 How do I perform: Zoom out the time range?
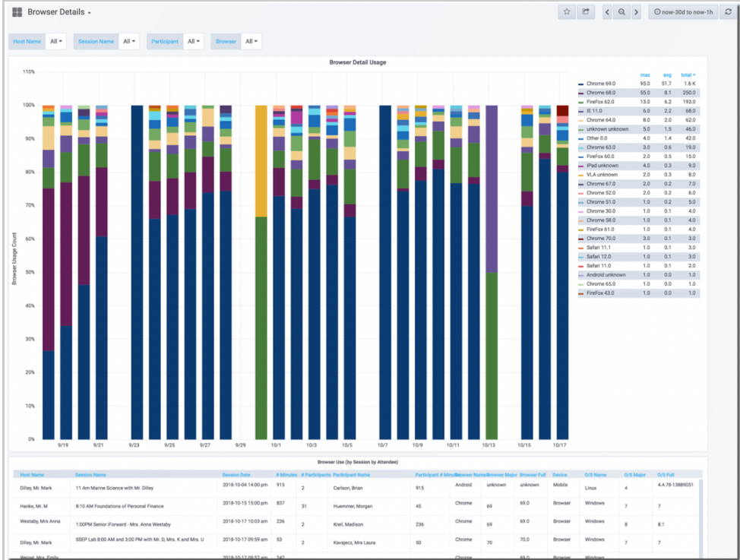point(621,12)
